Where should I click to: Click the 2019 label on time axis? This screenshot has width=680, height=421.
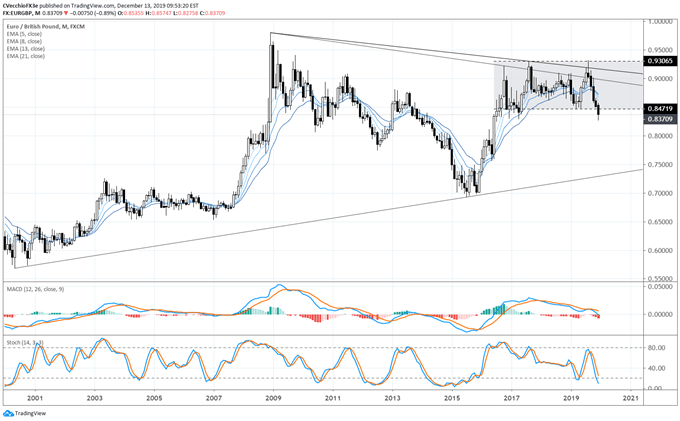572,398
